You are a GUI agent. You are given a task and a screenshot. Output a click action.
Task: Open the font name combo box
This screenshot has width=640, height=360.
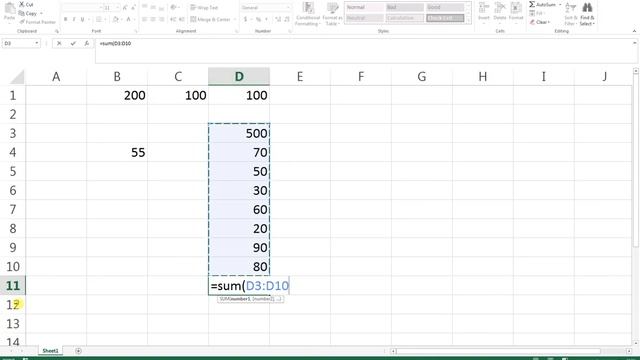pos(81,8)
